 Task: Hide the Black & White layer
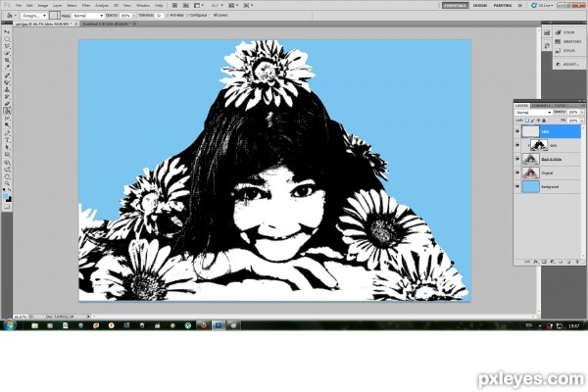point(517,159)
